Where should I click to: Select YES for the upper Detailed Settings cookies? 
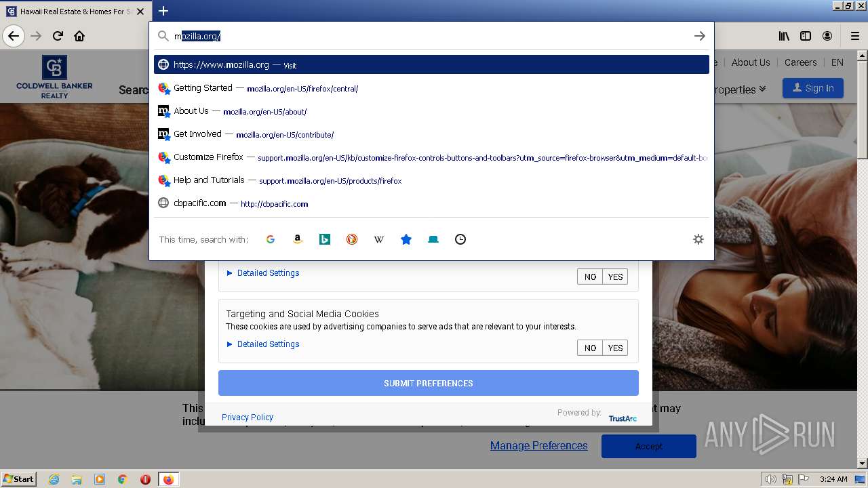[615, 277]
